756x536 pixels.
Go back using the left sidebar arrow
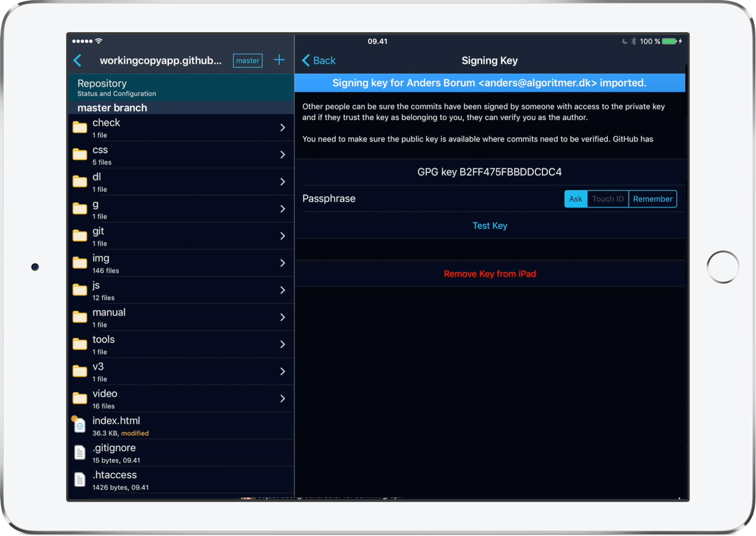pos(78,60)
